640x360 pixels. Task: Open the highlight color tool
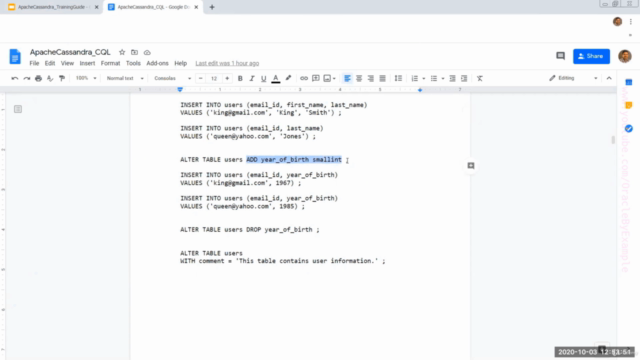[288, 78]
